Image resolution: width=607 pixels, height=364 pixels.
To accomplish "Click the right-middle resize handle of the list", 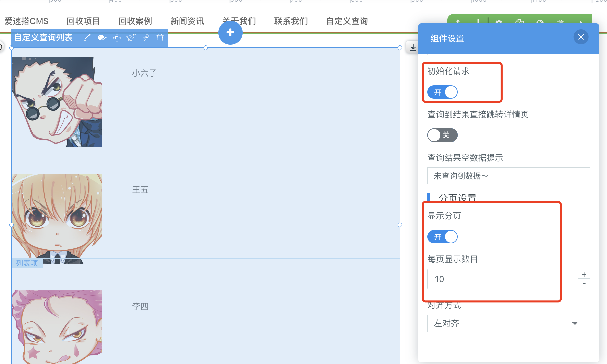I will [x=400, y=225].
